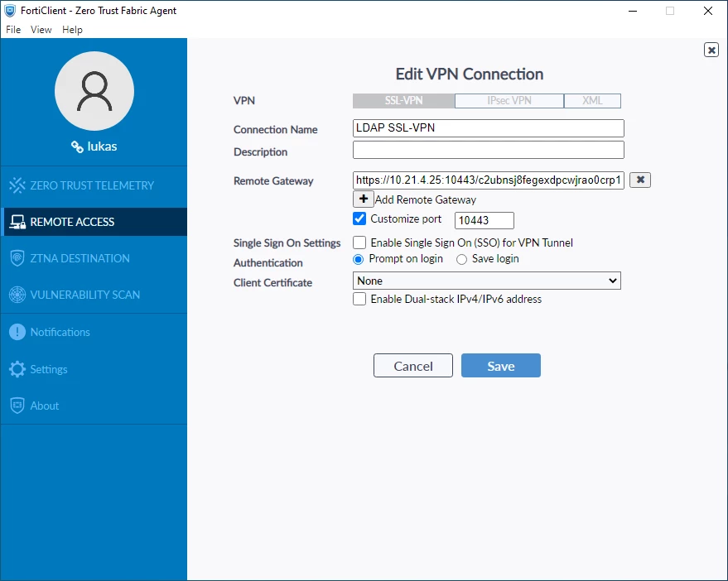This screenshot has height=581, width=728.
Task: Enable Dual-stack IPv4/IPv6 address checkbox
Action: [x=359, y=299]
